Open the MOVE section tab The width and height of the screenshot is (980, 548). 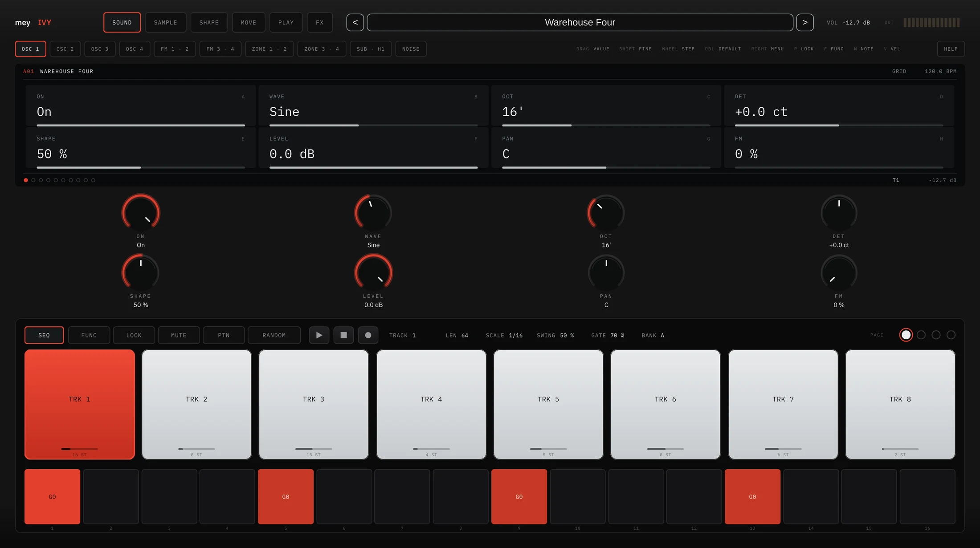(249, 22)
